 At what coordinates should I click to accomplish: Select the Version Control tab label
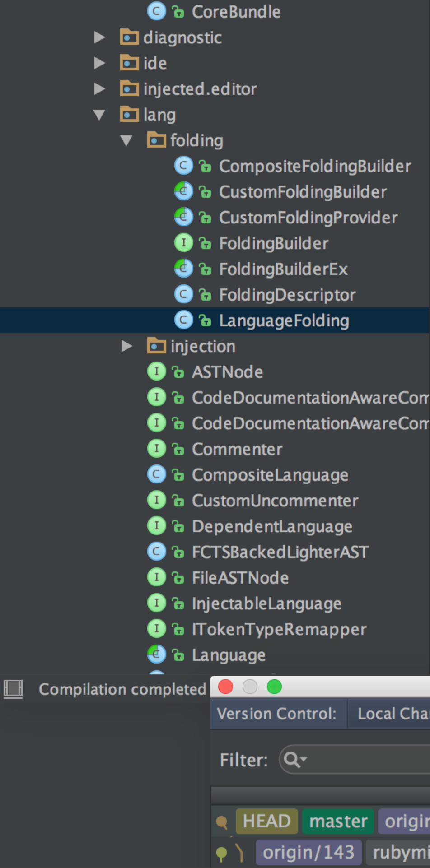point(276,713)
